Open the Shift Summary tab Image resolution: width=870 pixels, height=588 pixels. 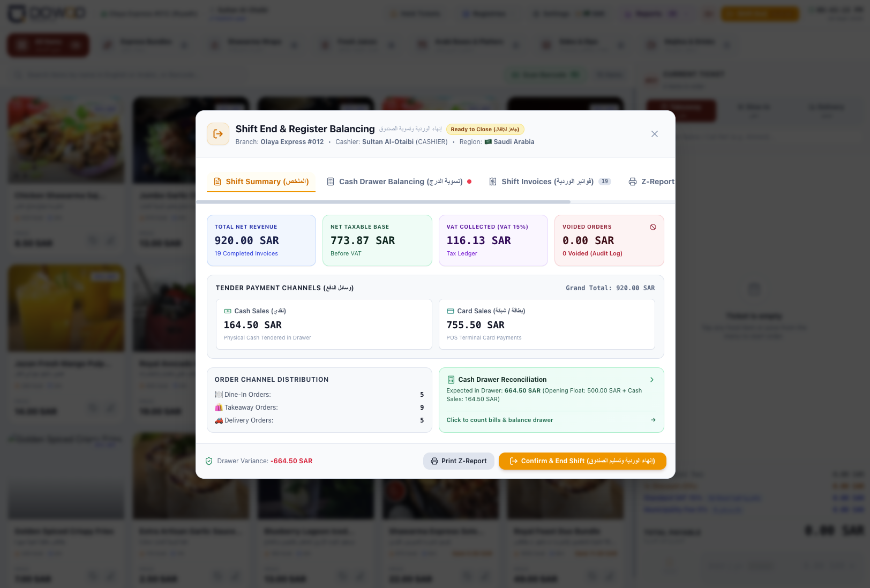261,182
